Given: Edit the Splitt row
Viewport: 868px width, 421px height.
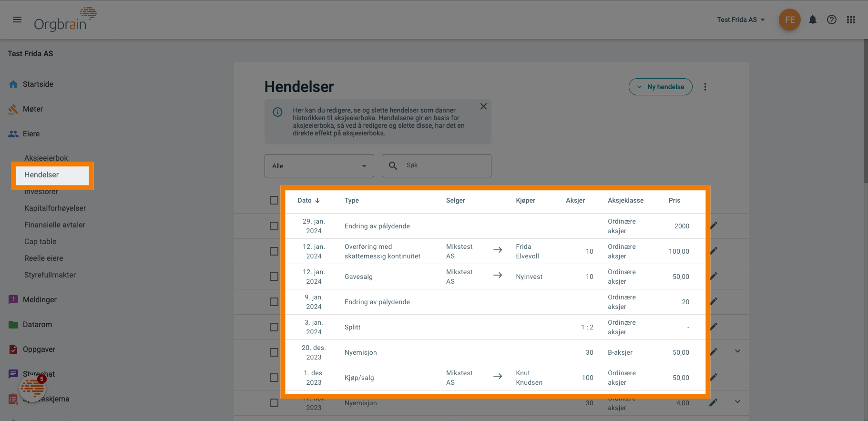Looking at the screenshot, I should [714, 327].
